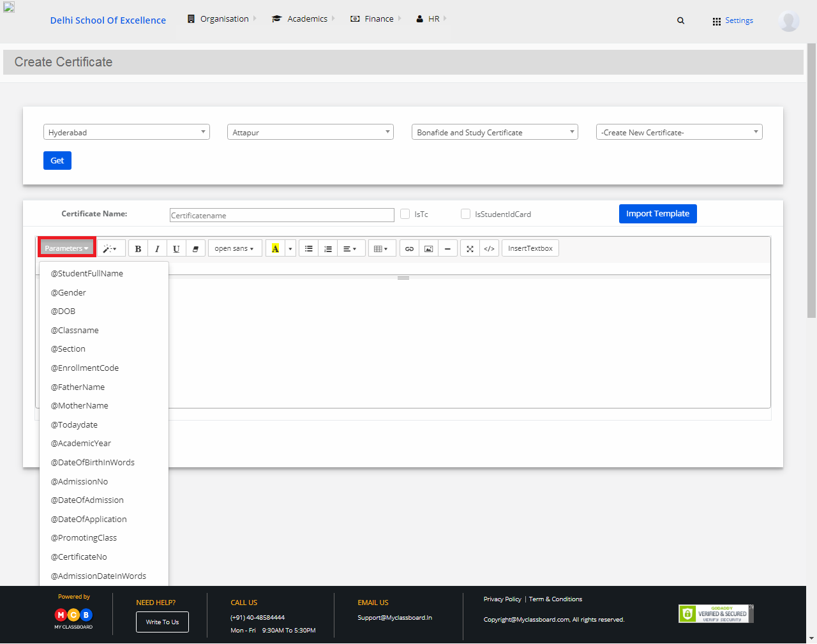Open the paragraph alignment dropdown

[x=350, y=248]
